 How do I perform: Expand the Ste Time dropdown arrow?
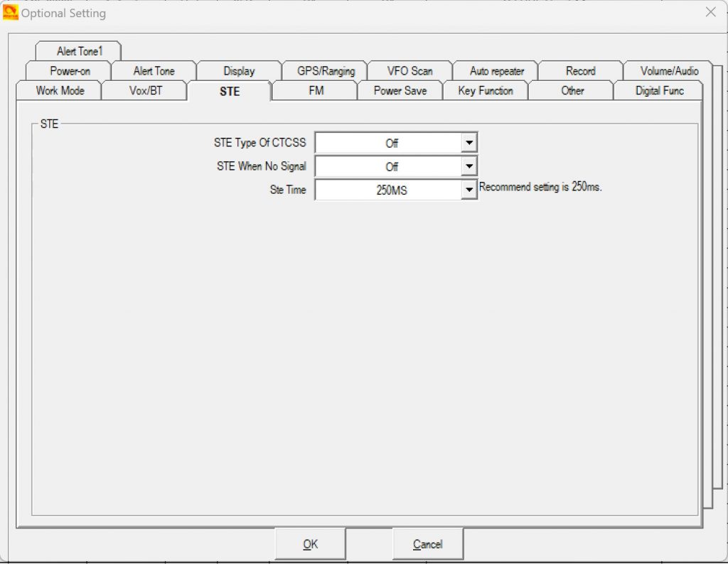pos(469,190)
